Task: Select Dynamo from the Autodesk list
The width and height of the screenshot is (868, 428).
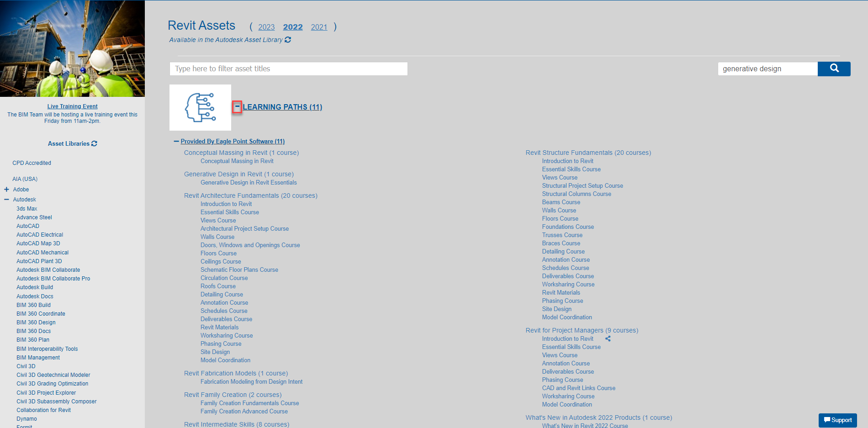Action: (26, 418)
